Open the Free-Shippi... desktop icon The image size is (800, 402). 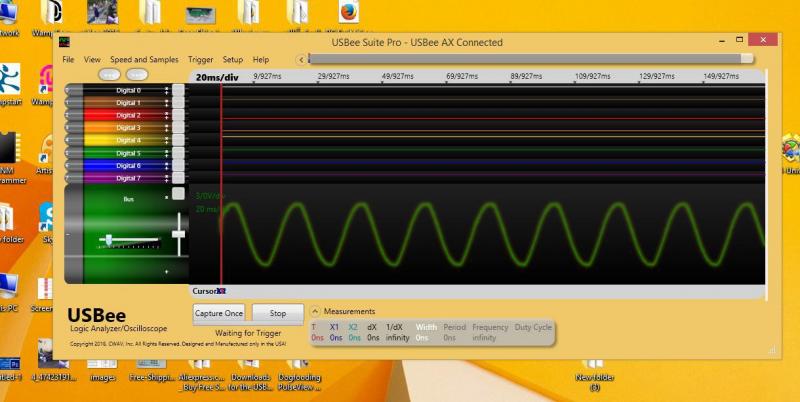point(151,371)
